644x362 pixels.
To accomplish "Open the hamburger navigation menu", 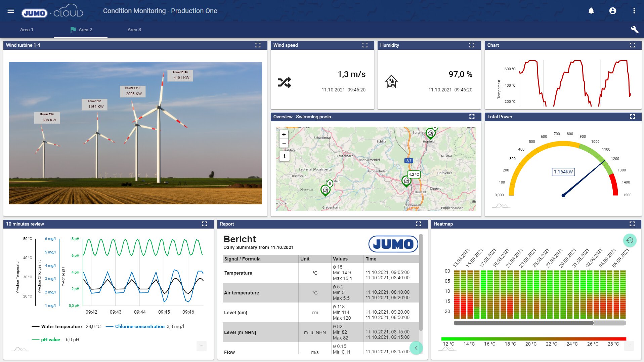I will (x=11, y=11).
